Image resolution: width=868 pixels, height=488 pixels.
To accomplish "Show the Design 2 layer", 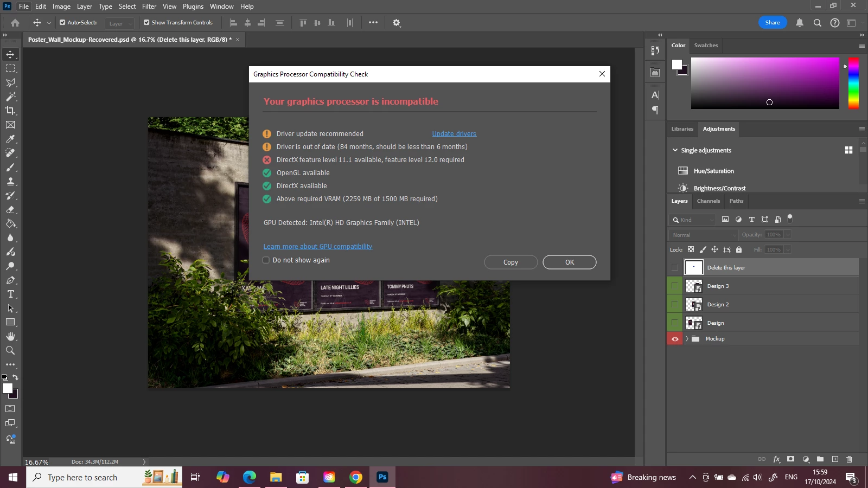I will (675, 304).
